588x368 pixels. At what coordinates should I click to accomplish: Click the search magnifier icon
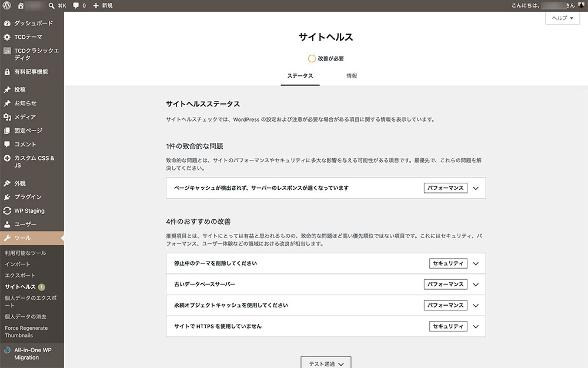point(51,6)
